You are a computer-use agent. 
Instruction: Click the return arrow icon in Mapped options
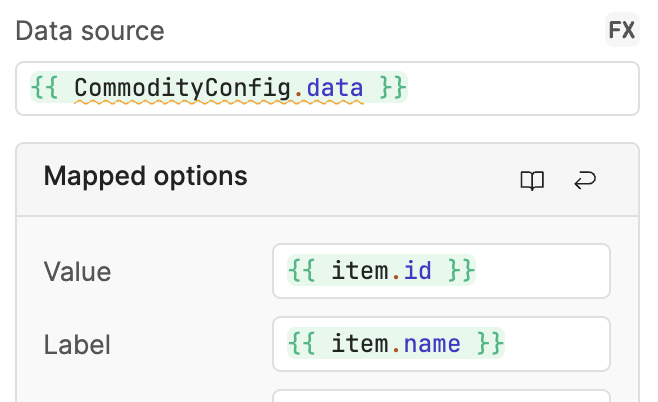click(x=585, y=180)
